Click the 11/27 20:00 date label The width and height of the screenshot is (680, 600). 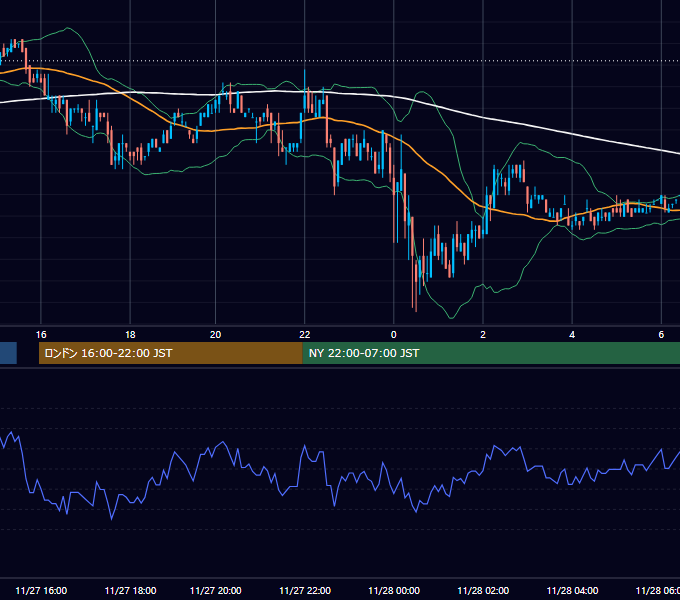click(x=216, y=590)
